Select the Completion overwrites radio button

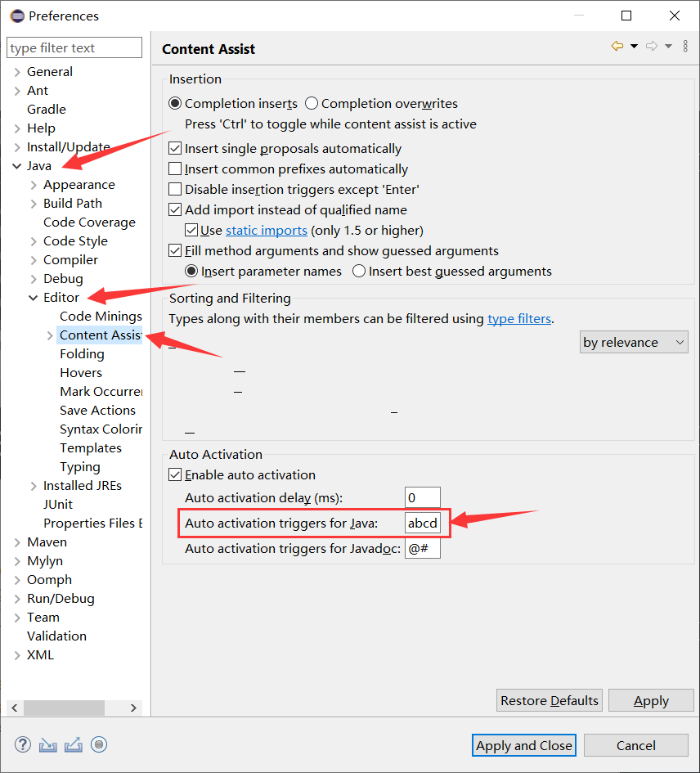(x=312, y=104)
